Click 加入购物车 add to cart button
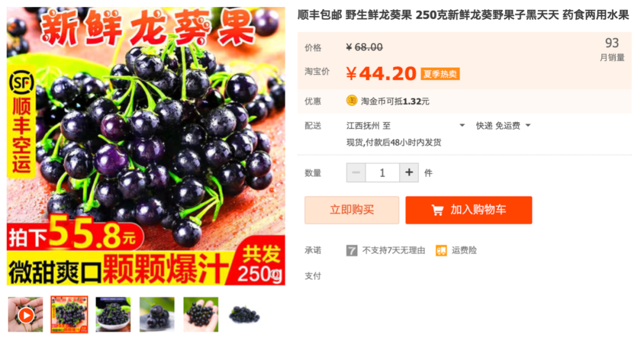The height and width of the screenshot is (338, 644). pos(469,210)
